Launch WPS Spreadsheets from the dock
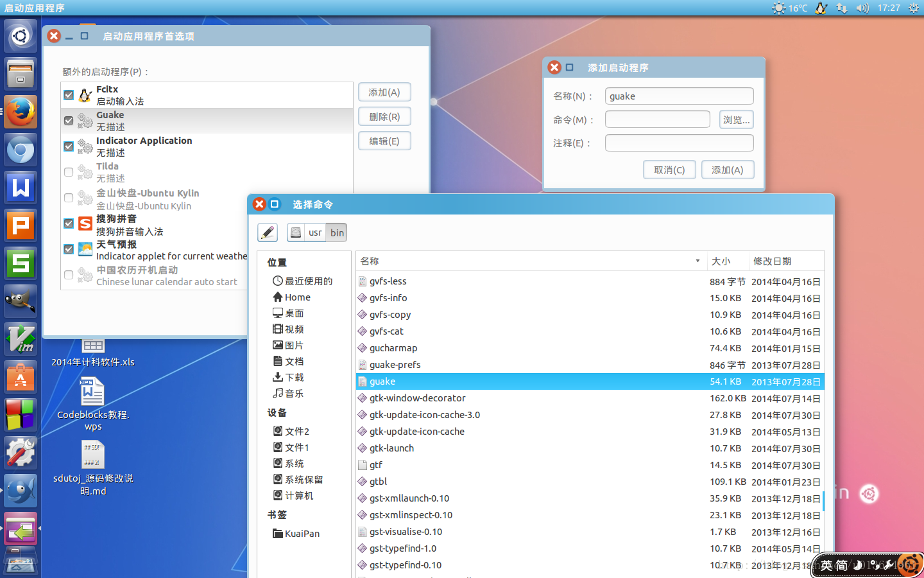The height and width of the screenshot is (578, 924). pyautogui.click(x=21, y=263)
